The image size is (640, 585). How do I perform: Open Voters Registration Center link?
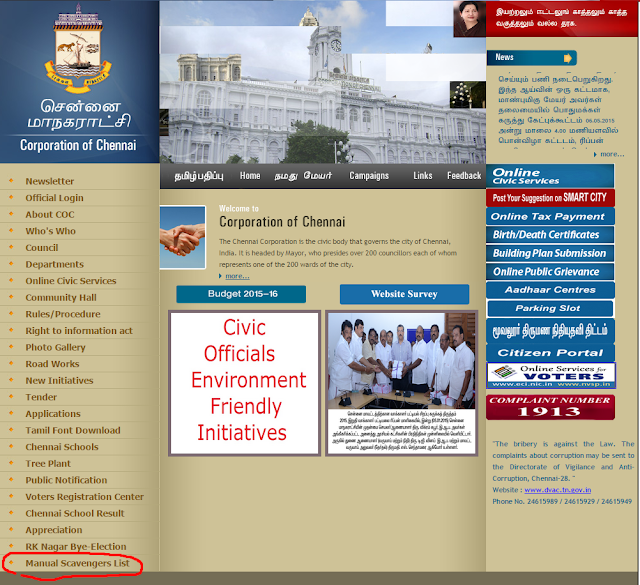tap(84, 497)
